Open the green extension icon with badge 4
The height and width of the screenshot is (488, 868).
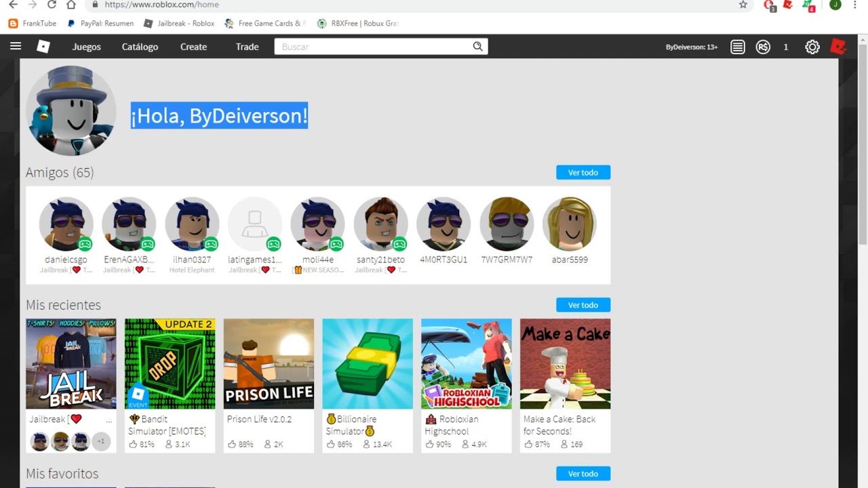click(x=808, y=5)
